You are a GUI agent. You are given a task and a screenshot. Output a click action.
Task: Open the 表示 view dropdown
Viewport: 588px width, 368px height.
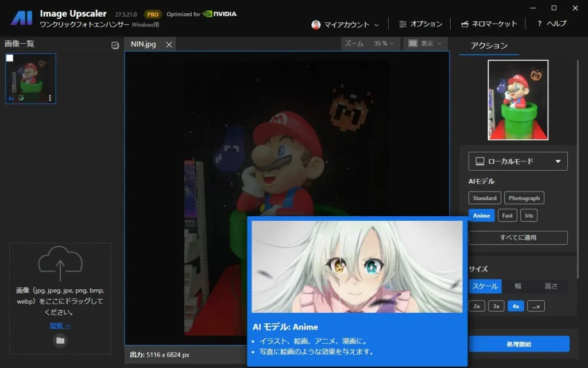click(425, 44)
